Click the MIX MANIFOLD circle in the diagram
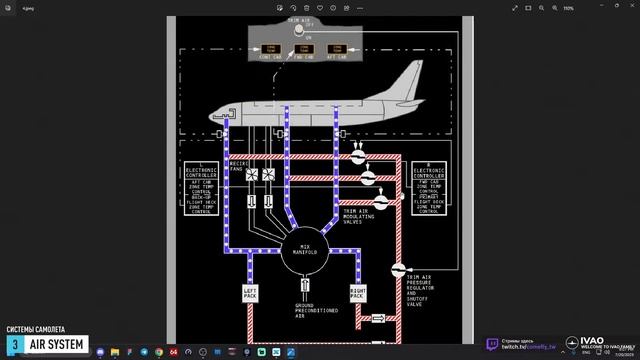Viewport: 640px width, 360px height. (305, 250)
